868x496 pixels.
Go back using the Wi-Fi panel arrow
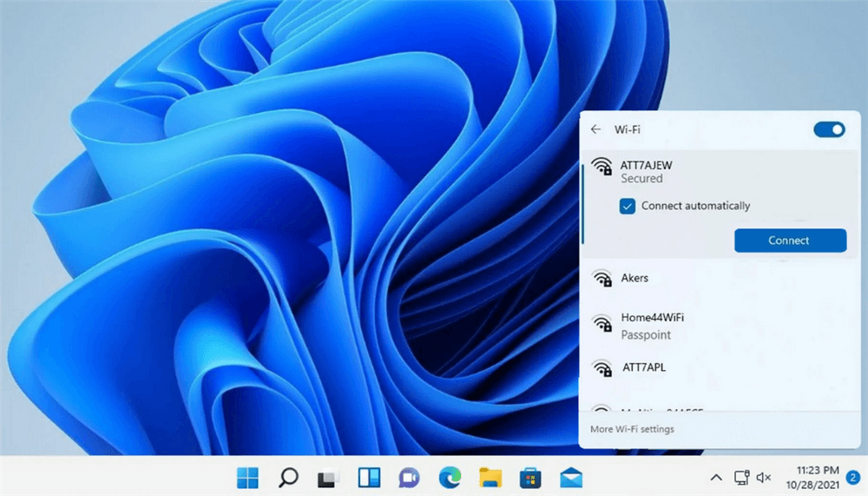(x=595, y=129)
